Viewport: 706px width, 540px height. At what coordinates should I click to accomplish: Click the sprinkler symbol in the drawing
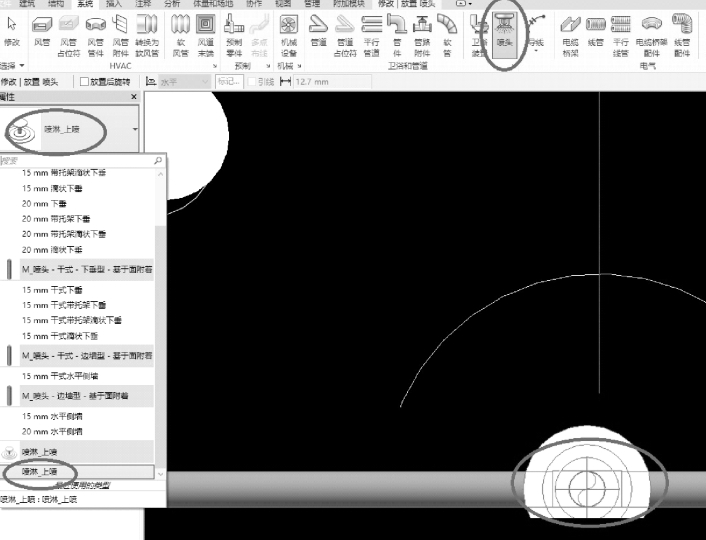[587, 488]
